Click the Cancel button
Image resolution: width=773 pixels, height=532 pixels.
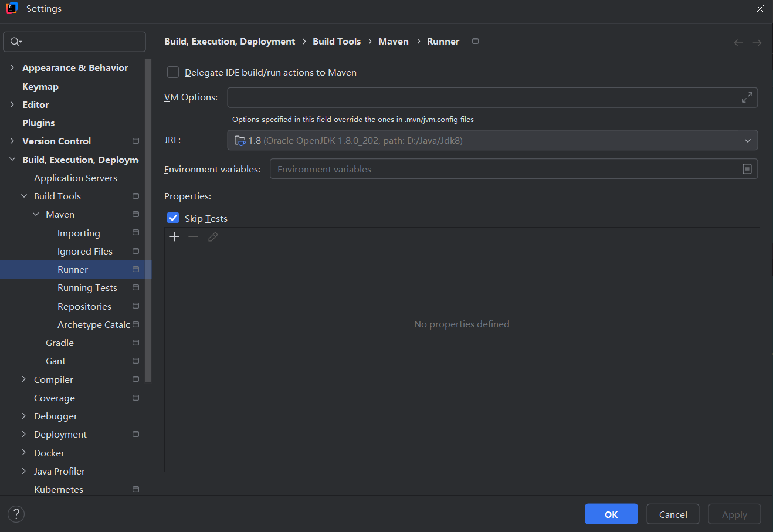(673, 514)
